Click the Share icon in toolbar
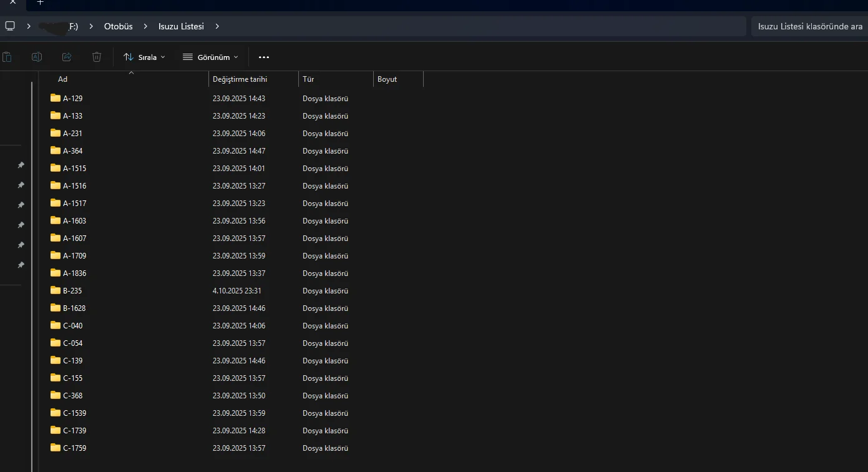Viewport: 868px width, 472px height. click(x=67, y=57)
